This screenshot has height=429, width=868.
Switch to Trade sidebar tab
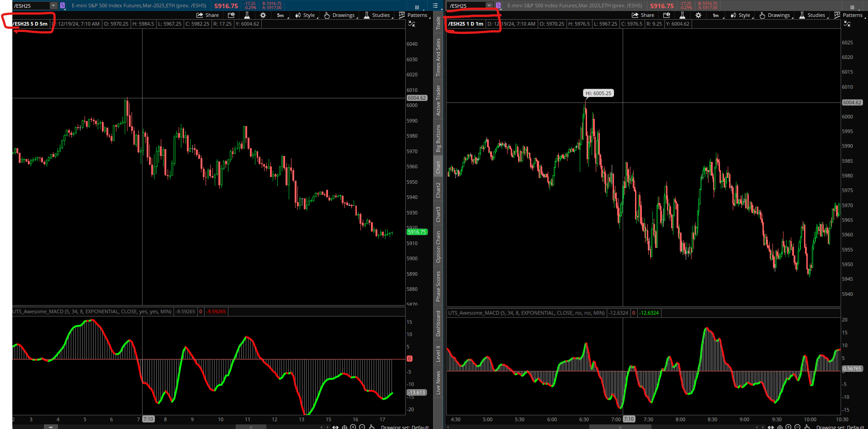(438, 23)
